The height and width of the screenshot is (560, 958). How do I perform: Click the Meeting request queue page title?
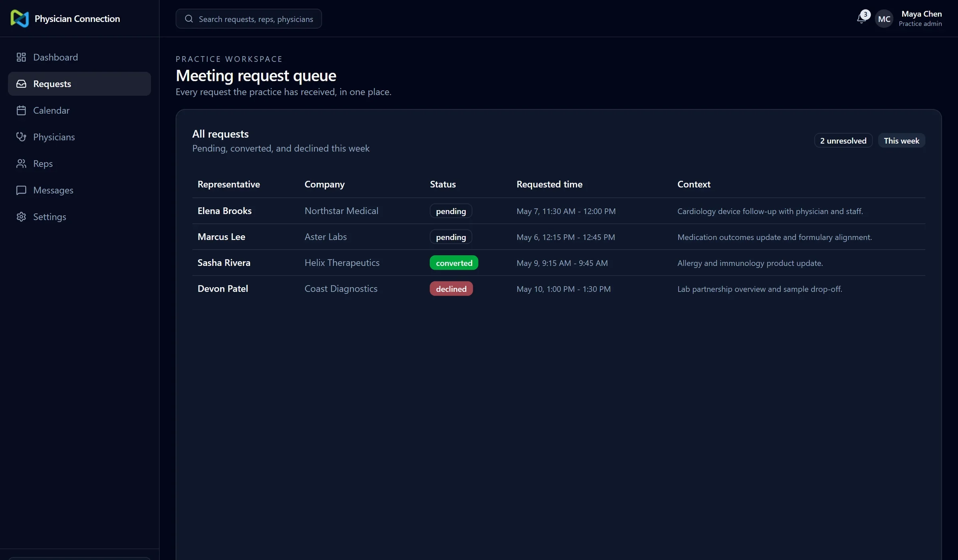point(256,76)
